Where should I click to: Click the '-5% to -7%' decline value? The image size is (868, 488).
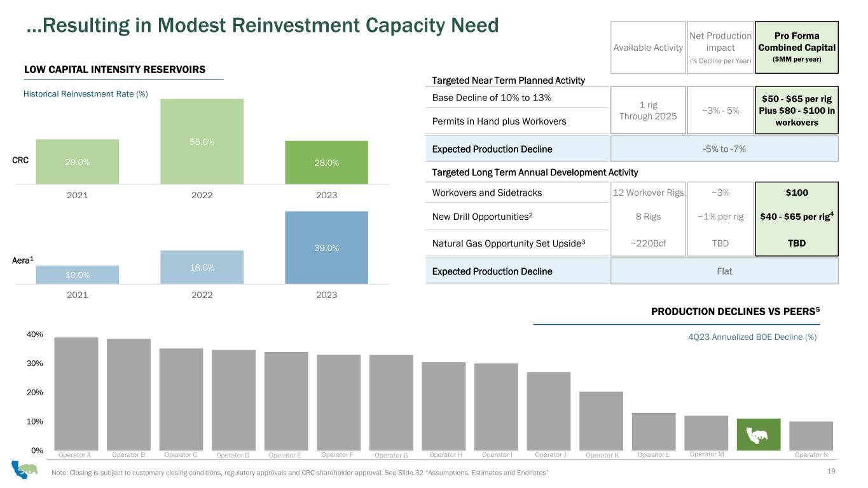(724, 149)
